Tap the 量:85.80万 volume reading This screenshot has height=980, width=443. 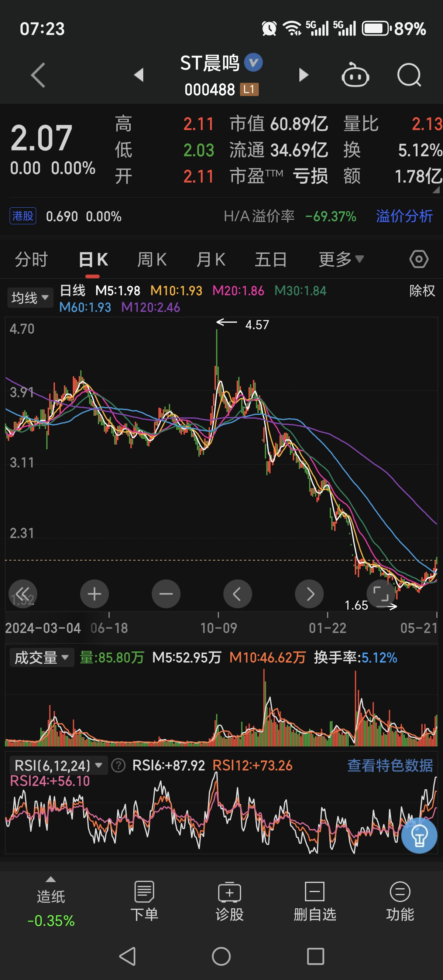click(x=112, y=657)
